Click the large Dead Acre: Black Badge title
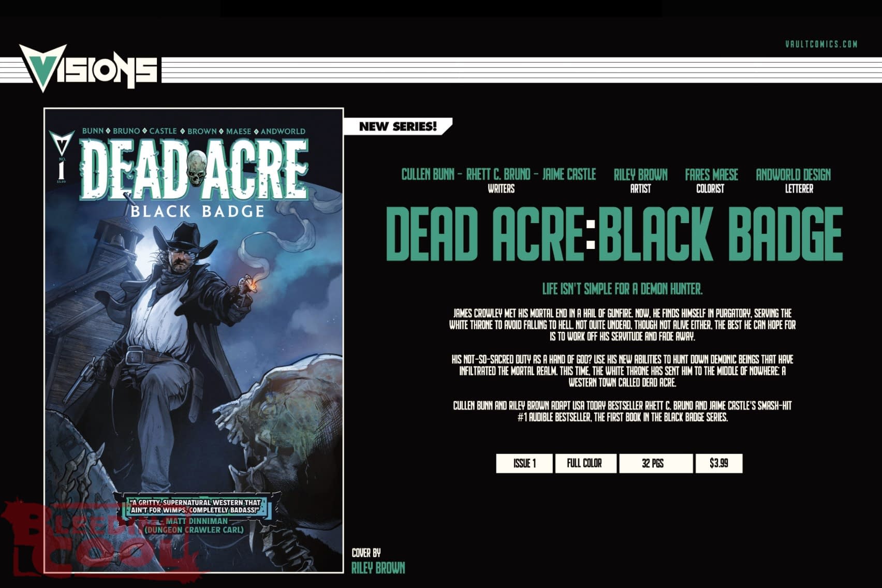The image size is (882, 588). (614, 234)
